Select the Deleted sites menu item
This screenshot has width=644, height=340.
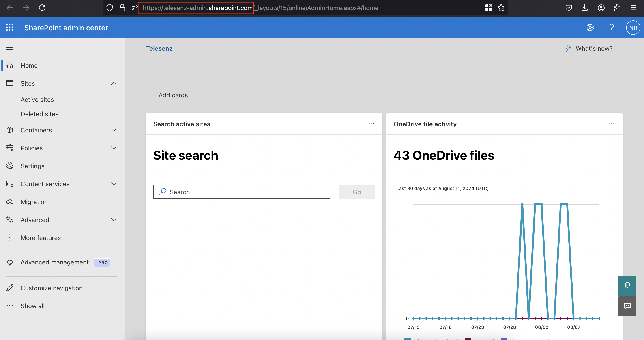(x=40, y=114)
